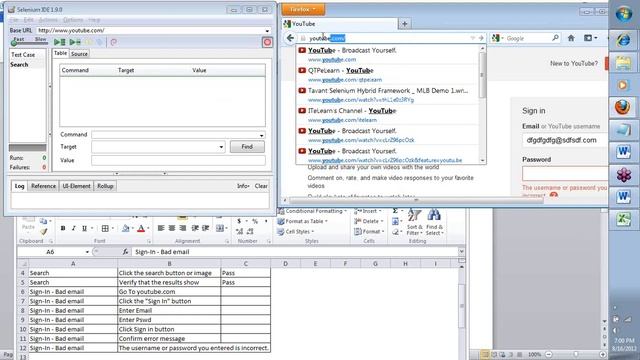This screenshot has height=360, width=640.
Task: Click the Delete cells button in Excel
Action: click(x=369, y=221)
